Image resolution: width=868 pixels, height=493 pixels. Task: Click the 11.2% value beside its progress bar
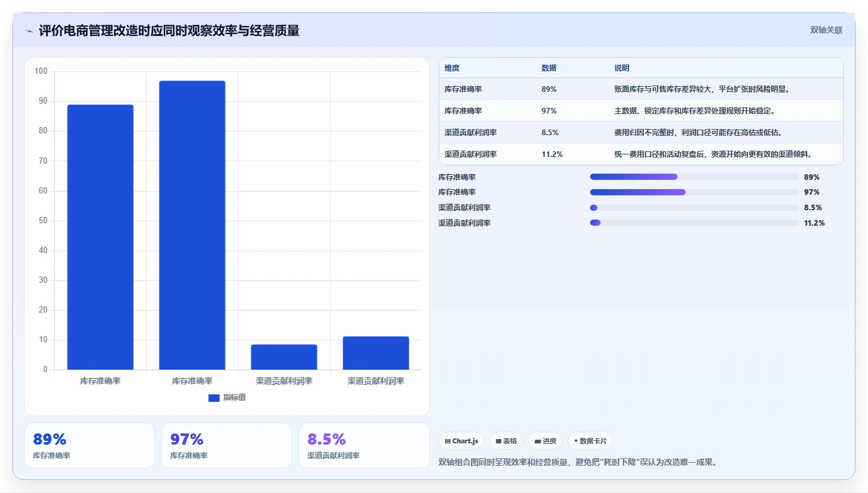coord(814,223)
